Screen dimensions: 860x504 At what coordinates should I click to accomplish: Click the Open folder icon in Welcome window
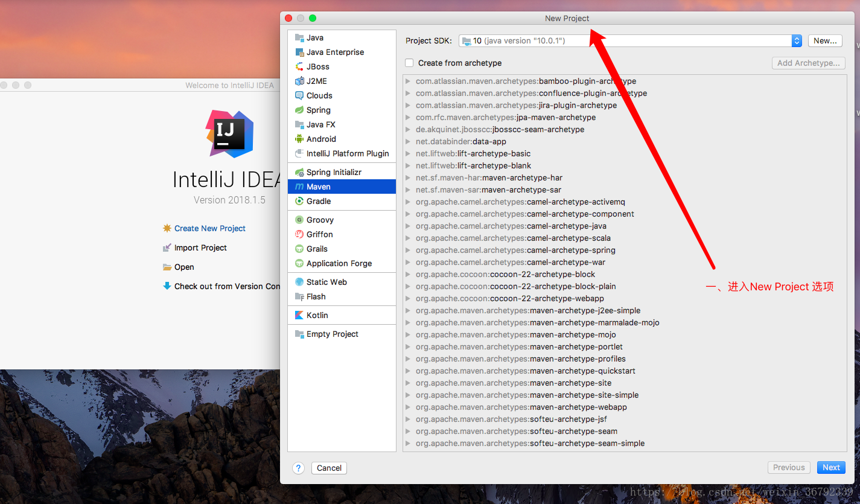click(167, 267)
